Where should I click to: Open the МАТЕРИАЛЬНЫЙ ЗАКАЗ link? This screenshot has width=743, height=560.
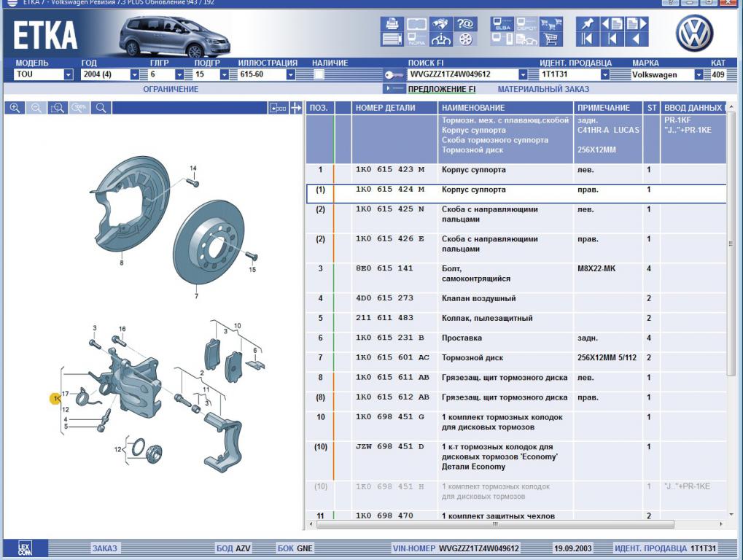pyautogui.click(x=543, y=89)
